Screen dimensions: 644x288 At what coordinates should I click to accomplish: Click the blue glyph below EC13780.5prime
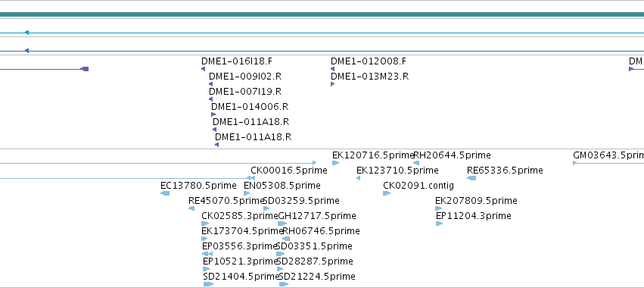[165, 193]
